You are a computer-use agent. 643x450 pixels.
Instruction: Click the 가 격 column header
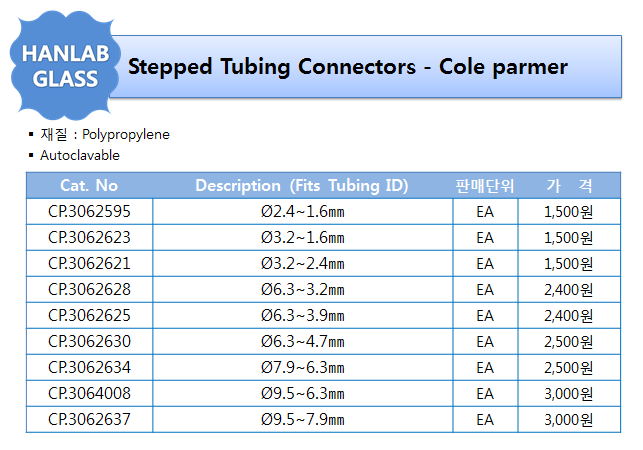click(x=569, y=186)
